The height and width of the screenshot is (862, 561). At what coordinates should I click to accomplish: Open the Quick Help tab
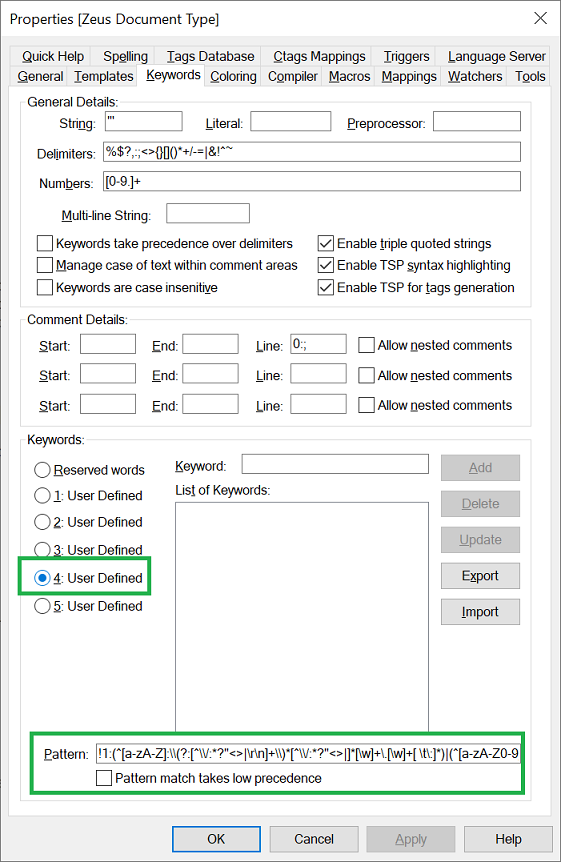(53, 56)
